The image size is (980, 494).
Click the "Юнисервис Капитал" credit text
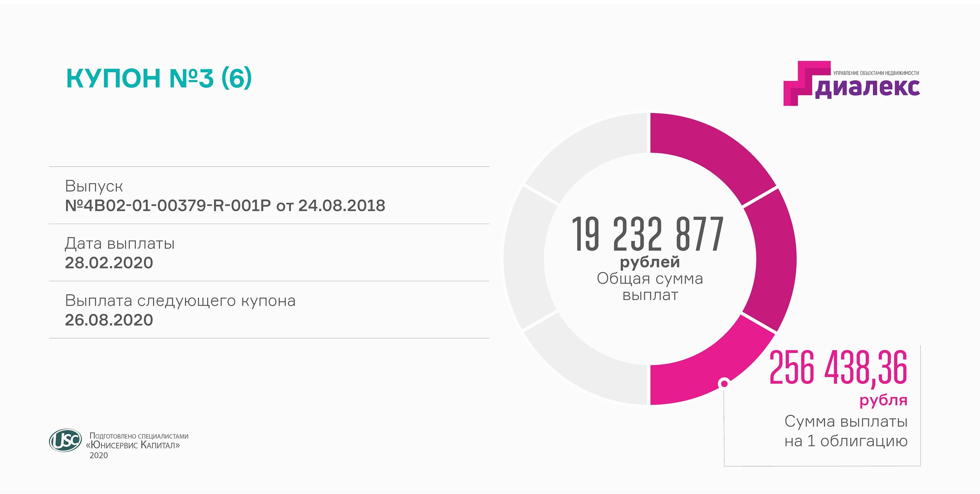(x=133, y=445)
